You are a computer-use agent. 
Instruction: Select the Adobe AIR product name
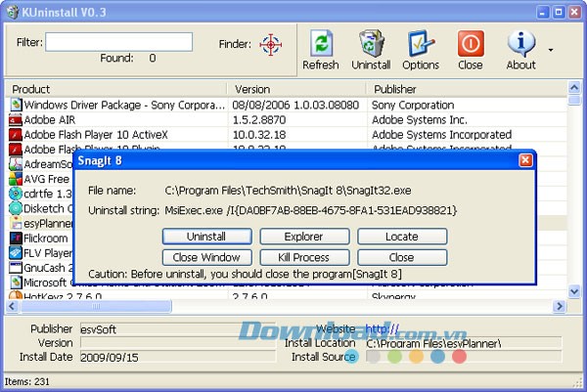(x=50, y=120)
